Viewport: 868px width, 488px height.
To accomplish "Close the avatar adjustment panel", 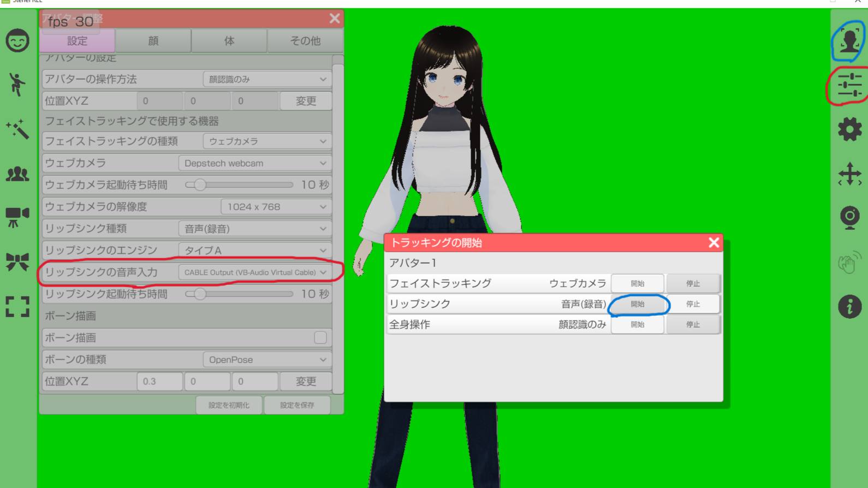I will [335, 19].
